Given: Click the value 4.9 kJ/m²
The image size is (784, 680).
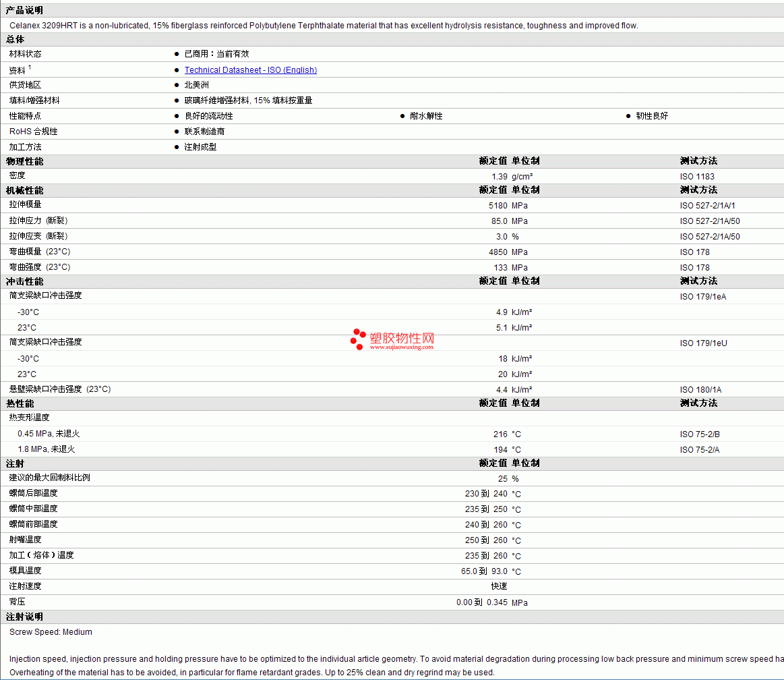Looking at the screenshot, I should pyautogui.click(x=514, y=312).
